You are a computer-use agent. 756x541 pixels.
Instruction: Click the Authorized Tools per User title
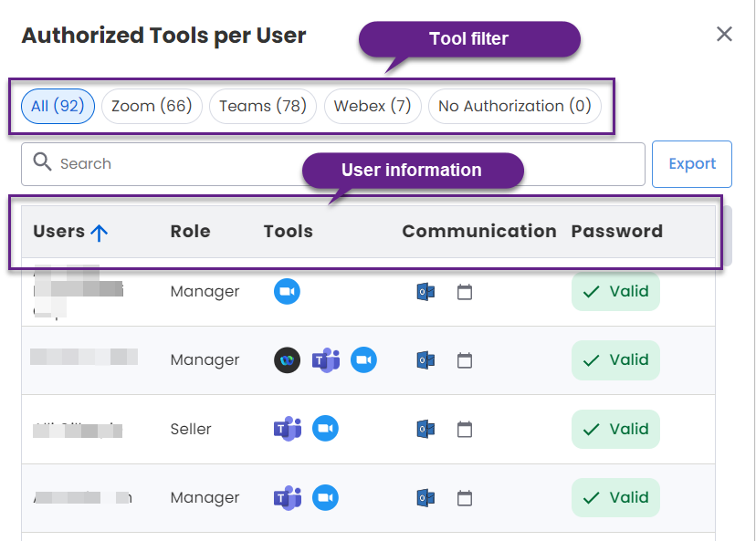(x=164, y=36)
